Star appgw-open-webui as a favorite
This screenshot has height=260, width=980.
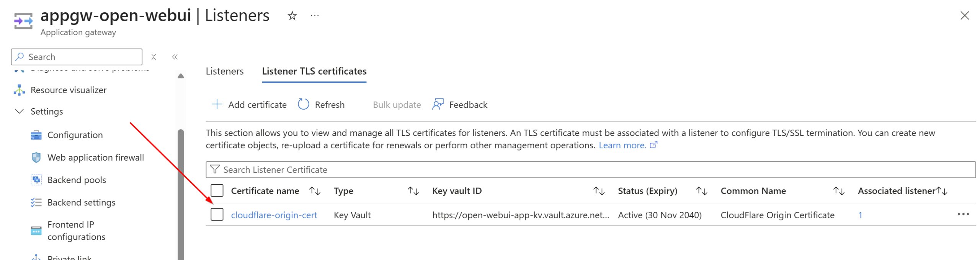(x=291, y=16)
